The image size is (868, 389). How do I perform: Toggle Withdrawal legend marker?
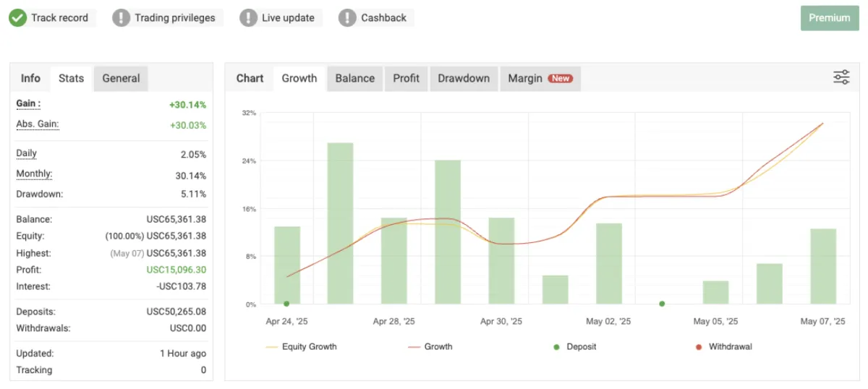(x=723, y=347)
